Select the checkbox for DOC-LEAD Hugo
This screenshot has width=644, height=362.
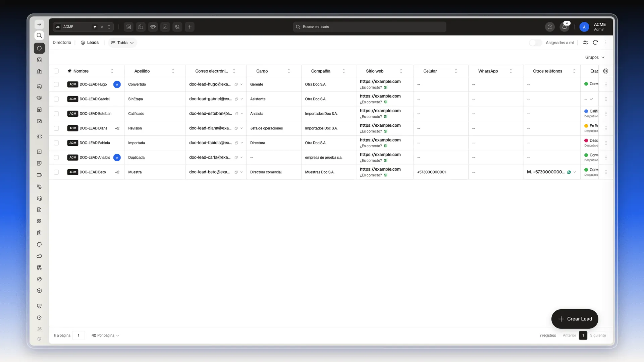(x=56, y=84)
